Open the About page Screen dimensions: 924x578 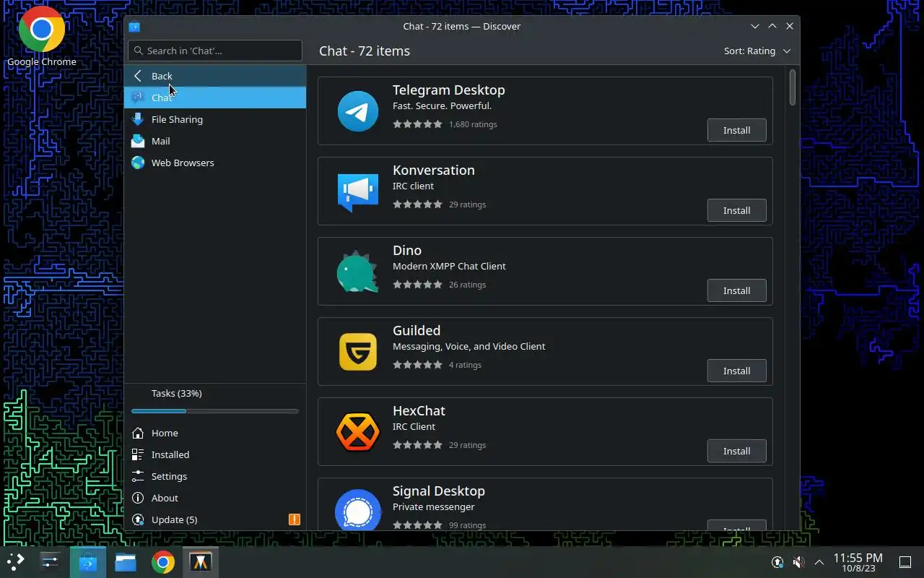215,498
